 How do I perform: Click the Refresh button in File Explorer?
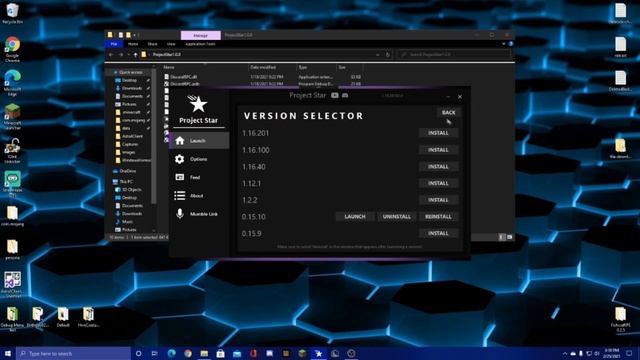tap(387, 54)
